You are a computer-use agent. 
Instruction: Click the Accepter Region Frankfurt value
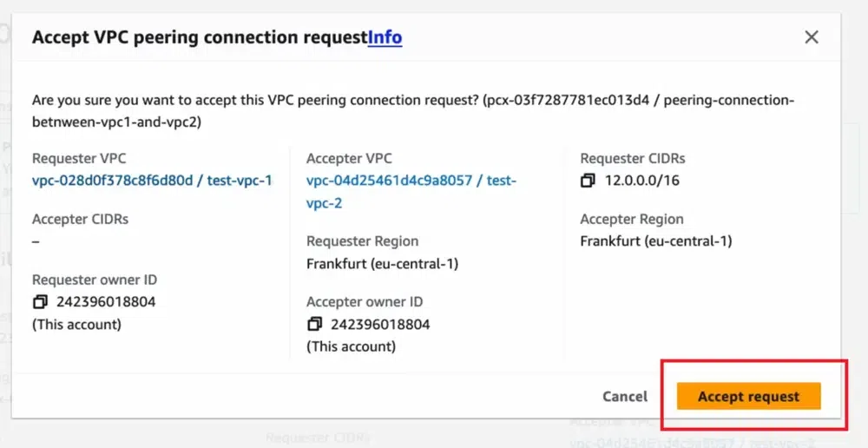[x=655, y=240]
